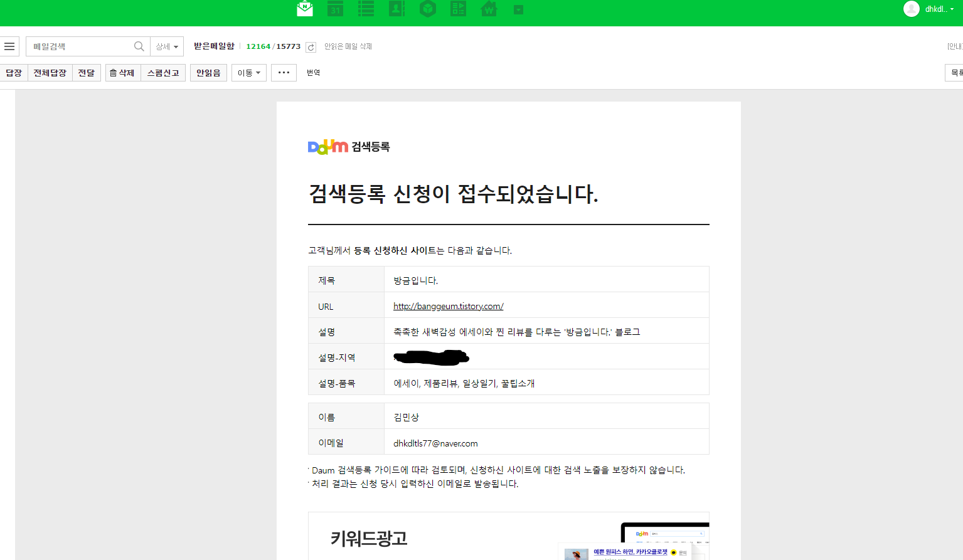
Task: Open the Office document icon in the green bar
Action: pyautogui.click(x=459, y=9)
